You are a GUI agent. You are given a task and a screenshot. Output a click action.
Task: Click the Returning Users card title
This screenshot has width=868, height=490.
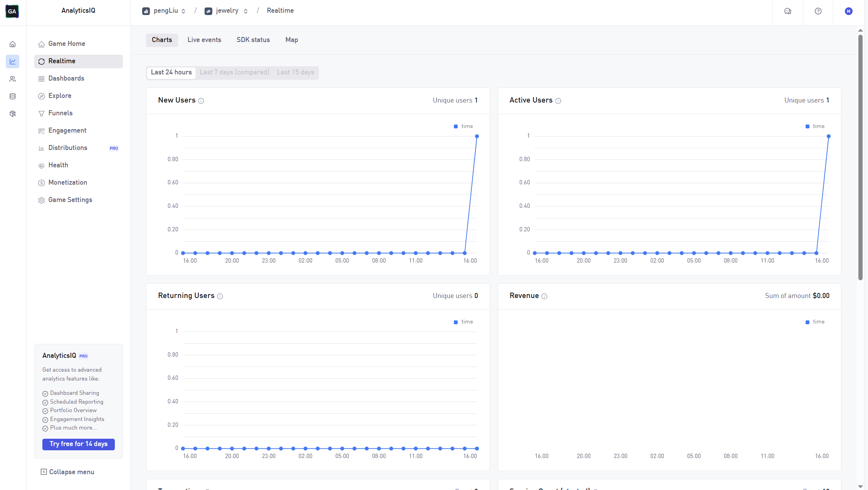186,296
